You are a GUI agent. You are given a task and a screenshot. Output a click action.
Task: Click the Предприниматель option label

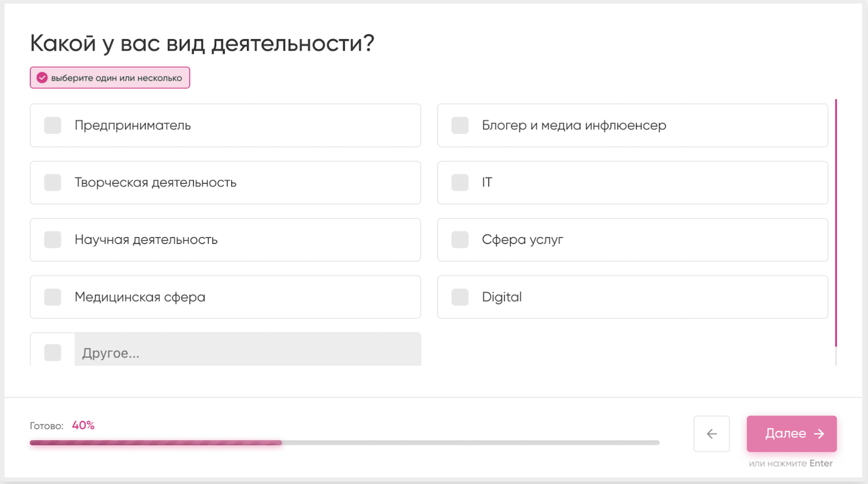[132, 125]
